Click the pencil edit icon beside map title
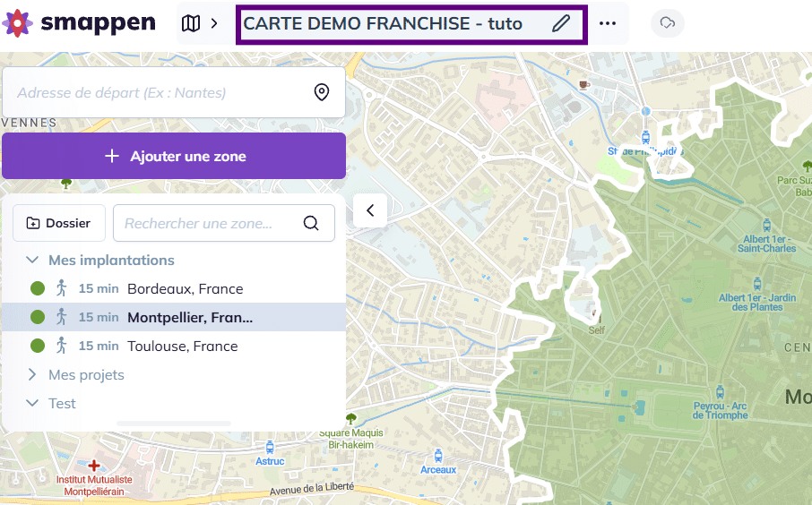The height and width of the screenshot is (505, 812). pos(561,23)
